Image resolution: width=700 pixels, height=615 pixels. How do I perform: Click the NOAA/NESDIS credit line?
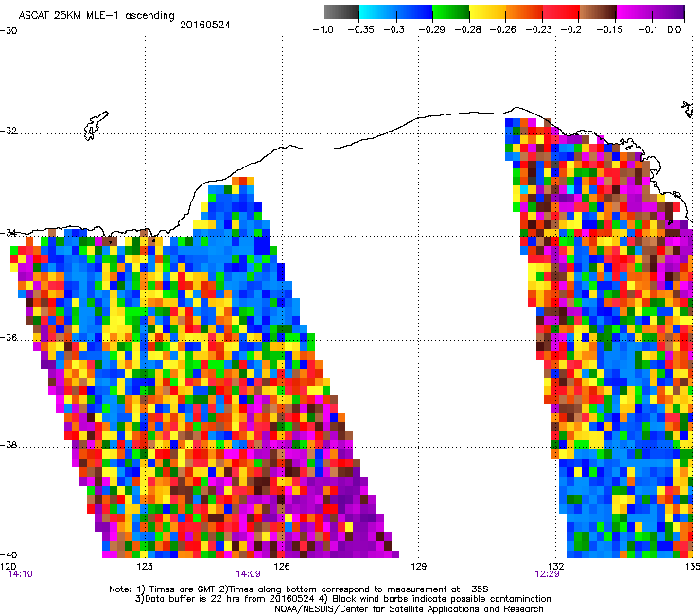[409, 609]
